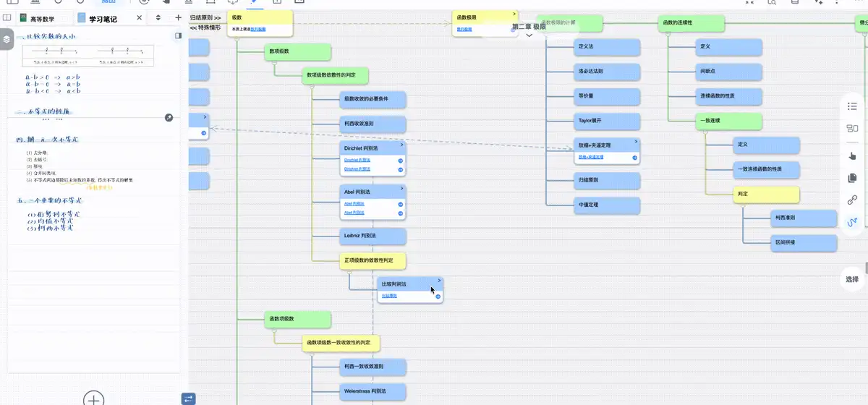Toggle the hand touch tool
The image size is (868, 405).
[x=852, y=155]
